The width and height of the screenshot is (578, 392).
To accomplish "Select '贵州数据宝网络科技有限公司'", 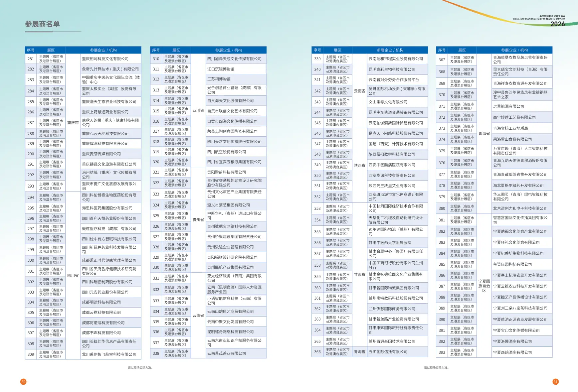I will pyautogui.click(x=232, y=226).
